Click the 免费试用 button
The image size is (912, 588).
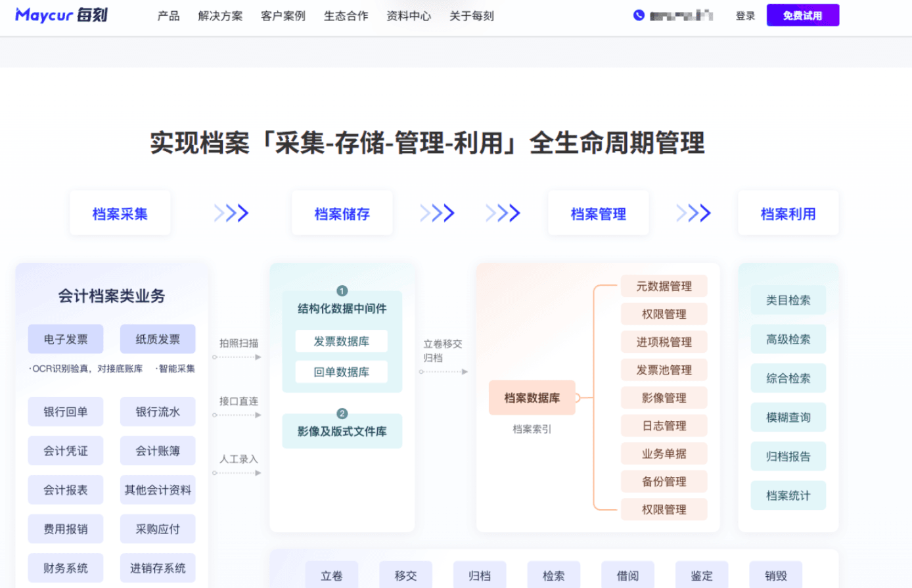point(802,15)
